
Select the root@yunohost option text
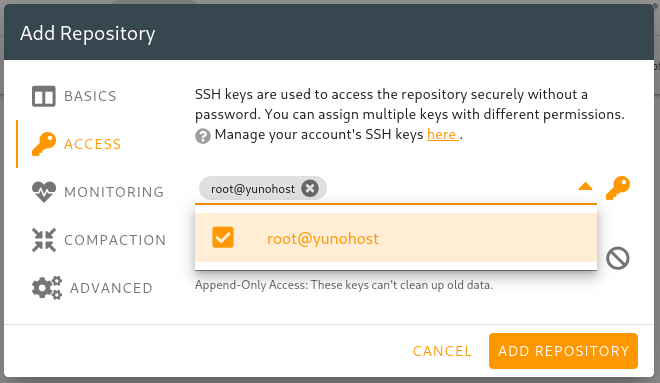click(x=323, y=239)
